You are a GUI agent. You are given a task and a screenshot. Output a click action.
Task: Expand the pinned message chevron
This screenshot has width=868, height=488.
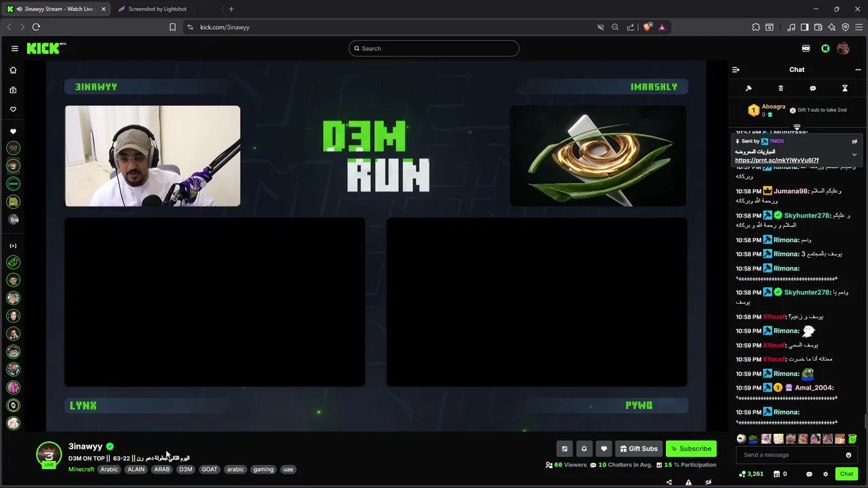point(854,155)
